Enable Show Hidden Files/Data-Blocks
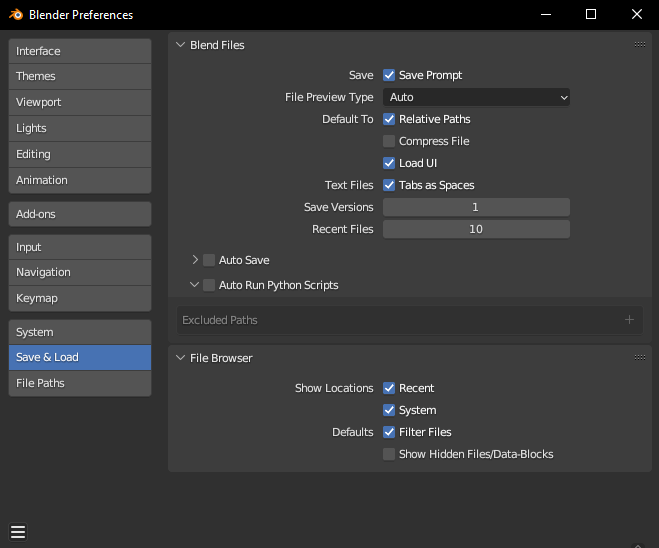659x548 pixels. coord(389,454)
